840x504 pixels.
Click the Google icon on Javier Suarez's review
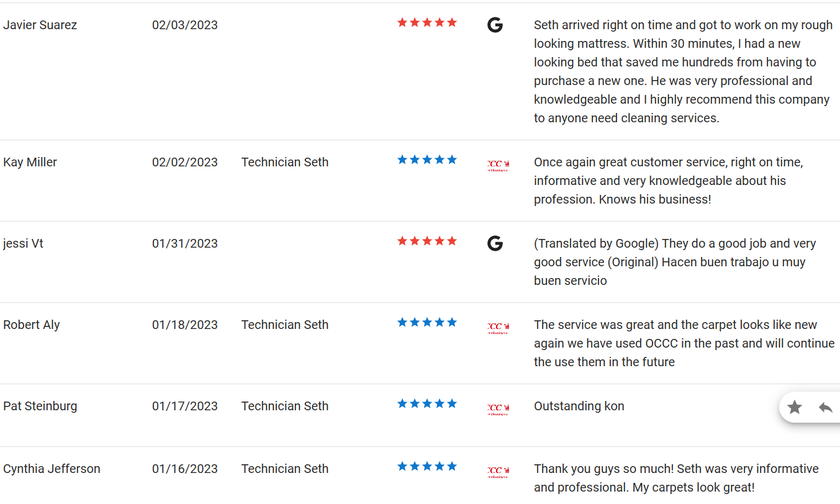coord(495,25)
